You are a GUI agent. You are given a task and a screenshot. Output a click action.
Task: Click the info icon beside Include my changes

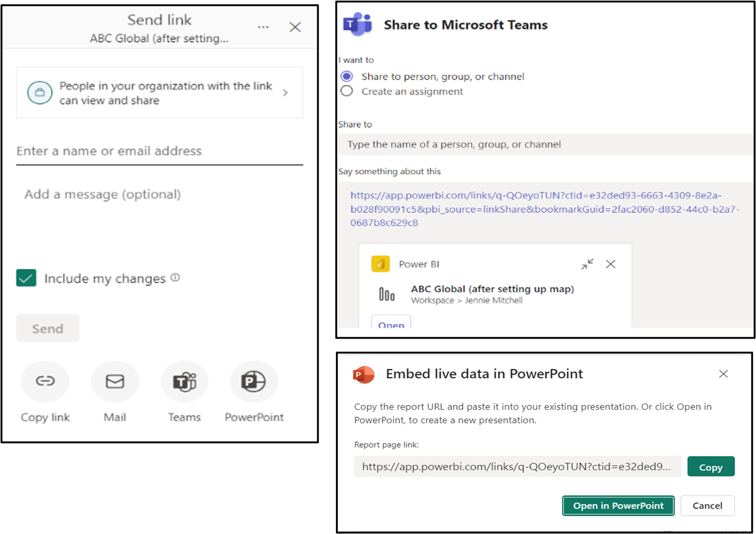point(175,278)
